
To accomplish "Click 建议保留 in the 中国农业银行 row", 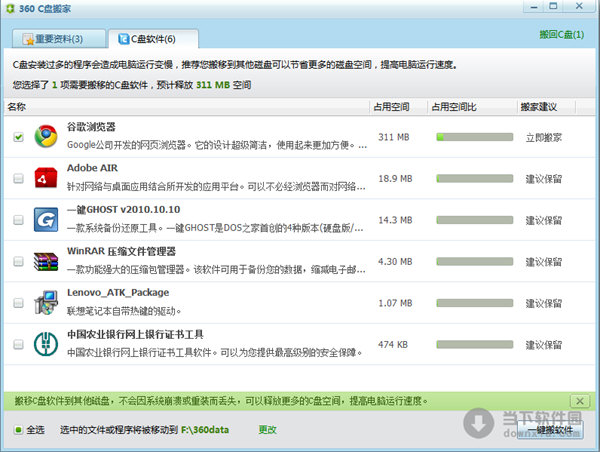I will click(x=543, y=345).
